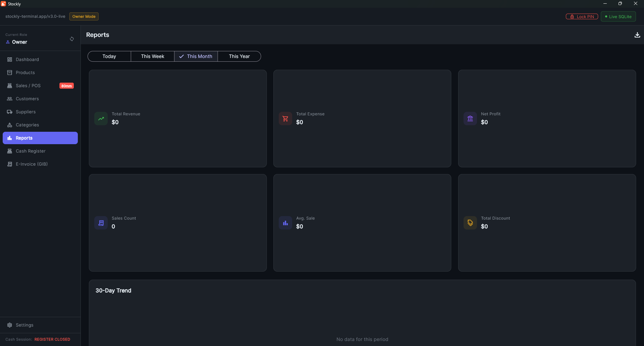
Task: Minimize the Stockly window
Action: pos(605,4)
